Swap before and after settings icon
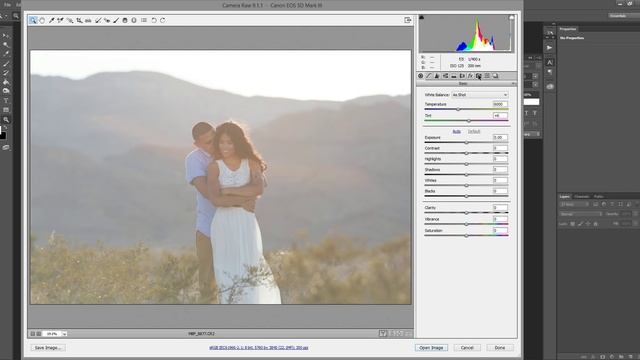 (x=392, y=334)
